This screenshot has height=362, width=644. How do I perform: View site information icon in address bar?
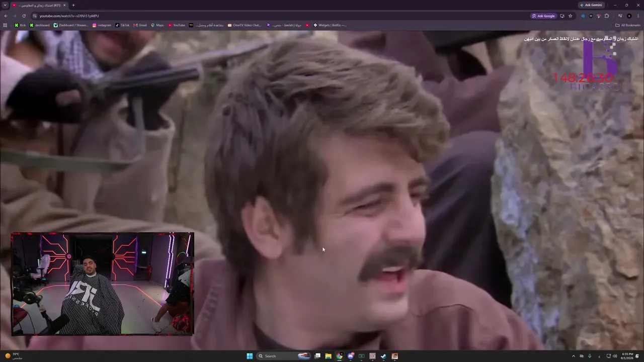34,16
